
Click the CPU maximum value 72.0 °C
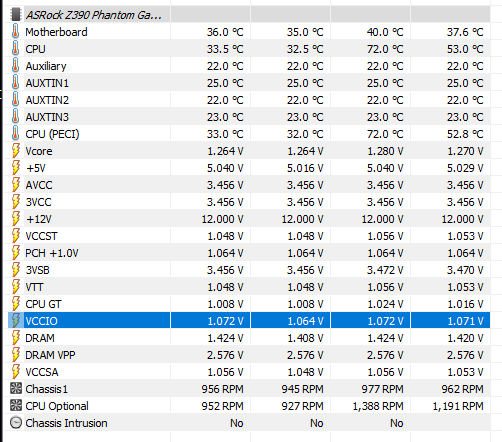(x=385, y=49)
